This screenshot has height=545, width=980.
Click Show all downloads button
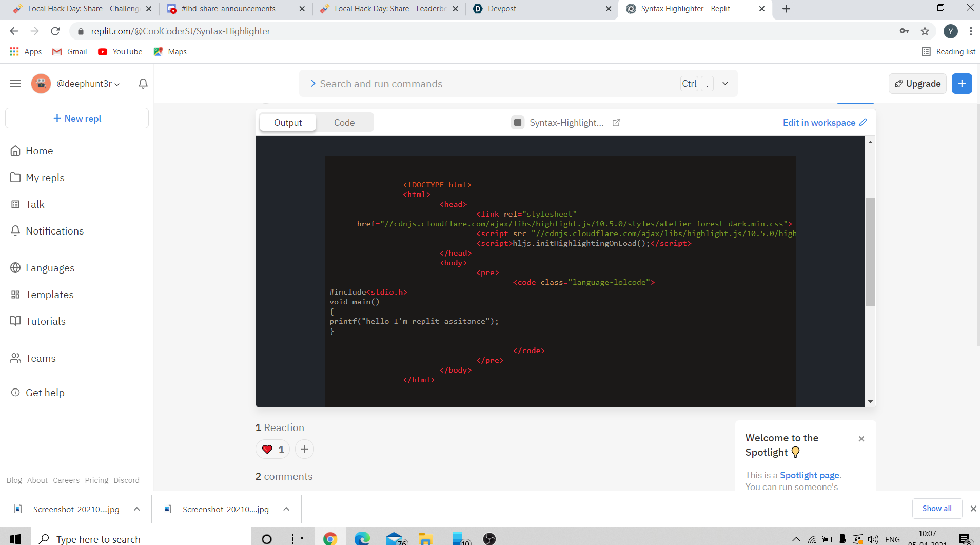click(937, 509)
